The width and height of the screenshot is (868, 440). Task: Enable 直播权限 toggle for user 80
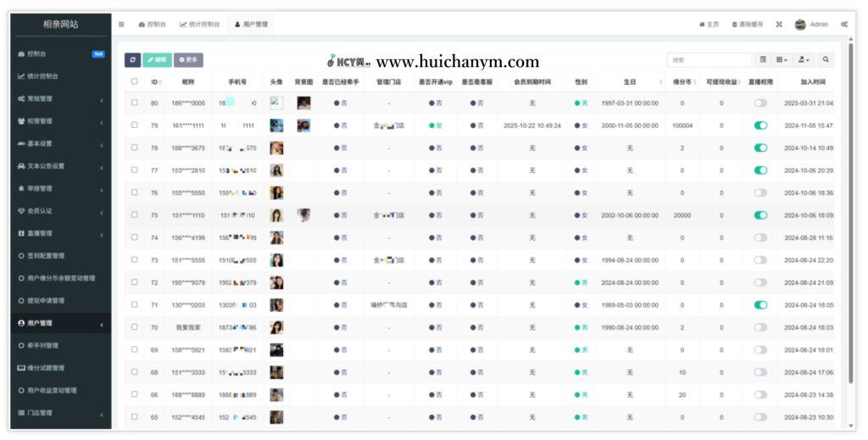[760, 103]
